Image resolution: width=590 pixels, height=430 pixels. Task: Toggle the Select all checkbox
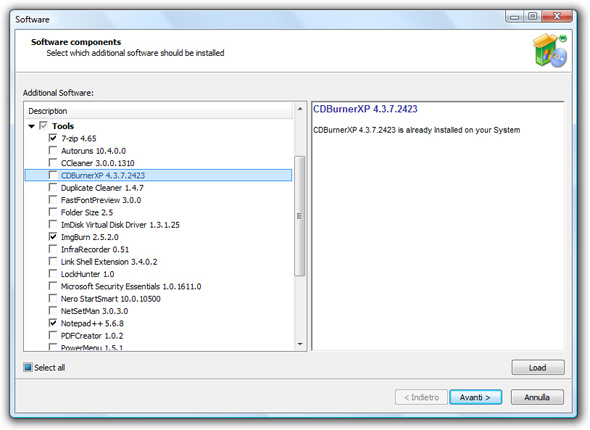(x=28, y=367)
